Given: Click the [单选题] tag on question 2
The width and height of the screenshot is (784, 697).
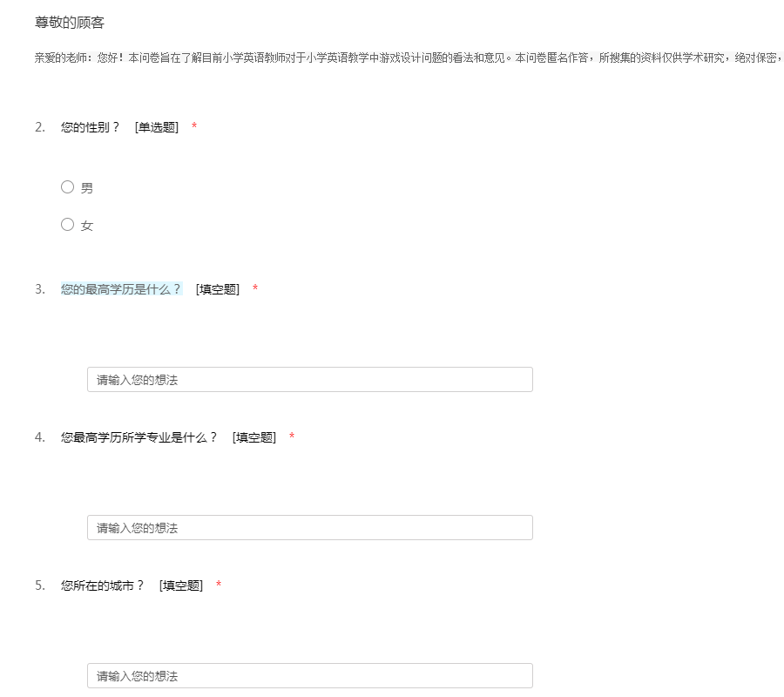Looking at the screenshot, I should (157, 127).
